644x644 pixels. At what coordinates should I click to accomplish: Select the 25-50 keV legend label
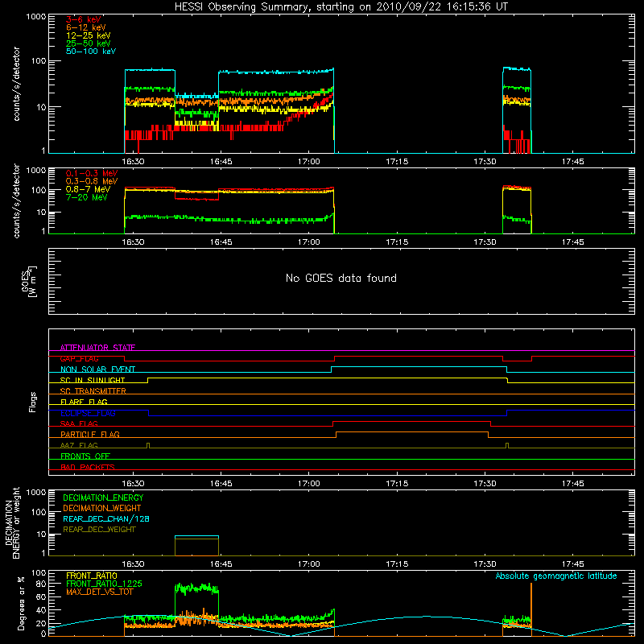(x=89, y=43)
